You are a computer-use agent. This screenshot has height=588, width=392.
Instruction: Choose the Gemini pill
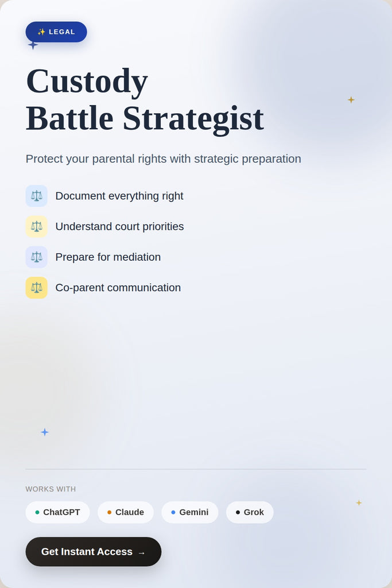point(190,512)
